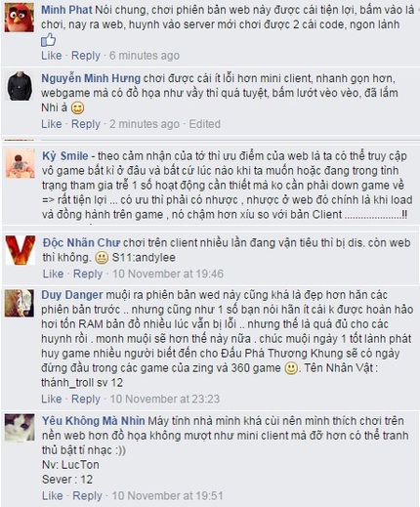Open Độc Nhãn Chư's flaming V avatar
The height and width of the screenshot is (507, 420).
(21, 250)
